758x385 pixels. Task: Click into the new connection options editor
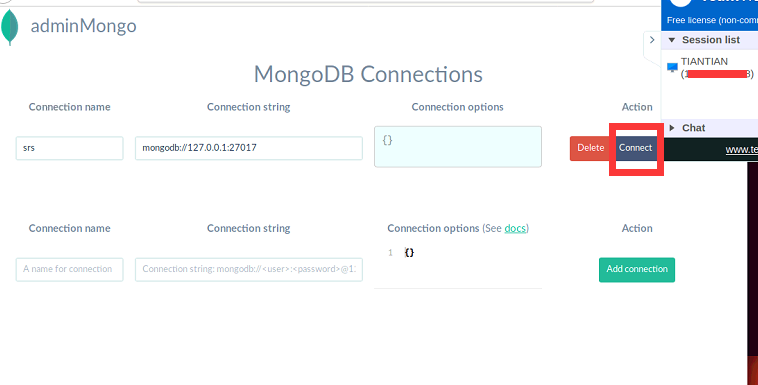(458, 267)
